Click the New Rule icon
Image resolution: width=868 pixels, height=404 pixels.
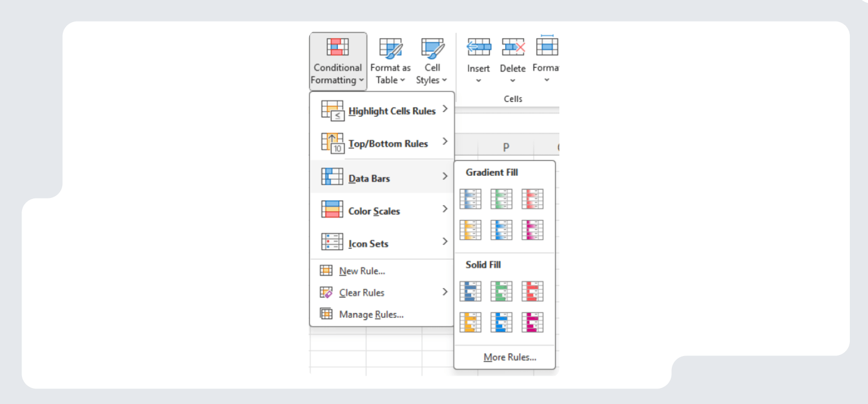(x=326, y=271)
